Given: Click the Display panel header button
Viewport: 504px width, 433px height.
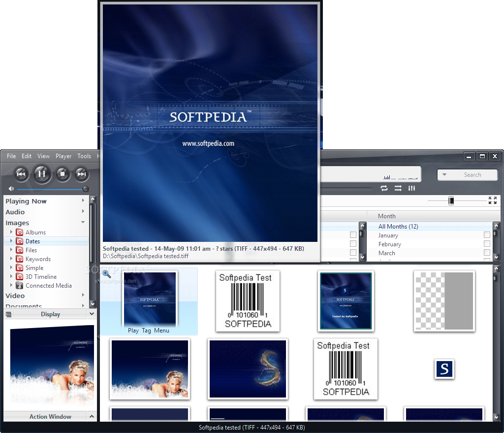Looking at the screenshot, I should 51,314.
